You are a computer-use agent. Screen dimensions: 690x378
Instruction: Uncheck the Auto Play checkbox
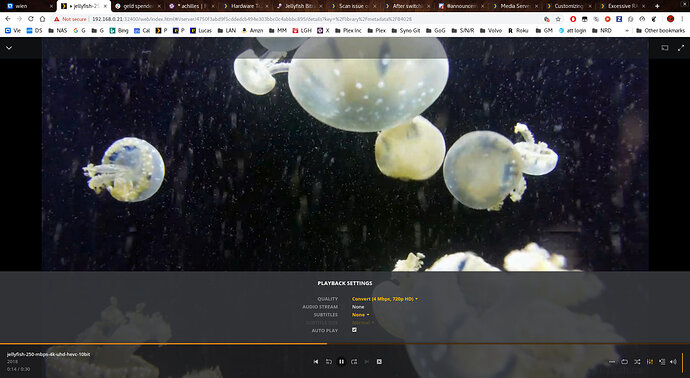(x=354, y=330)
